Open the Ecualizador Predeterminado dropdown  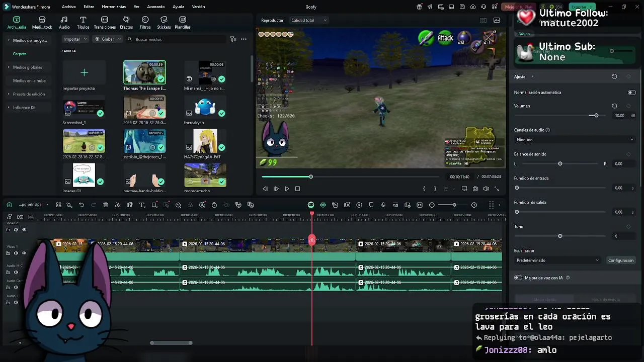point(557,260)
